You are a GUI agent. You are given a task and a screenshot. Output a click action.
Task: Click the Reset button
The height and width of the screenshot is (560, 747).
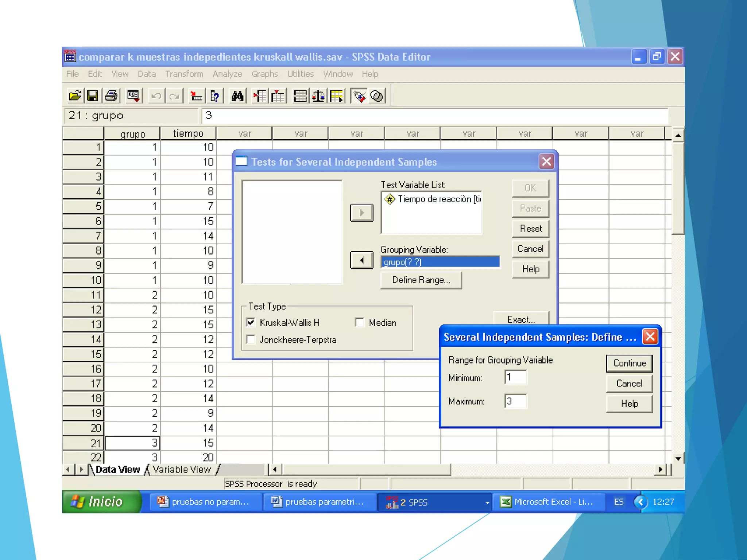530,229
